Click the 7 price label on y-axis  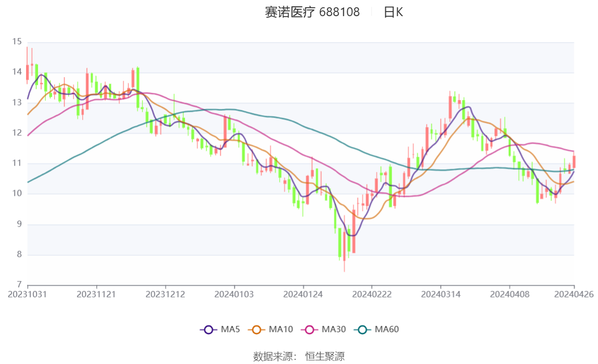[x=19, y=285]
